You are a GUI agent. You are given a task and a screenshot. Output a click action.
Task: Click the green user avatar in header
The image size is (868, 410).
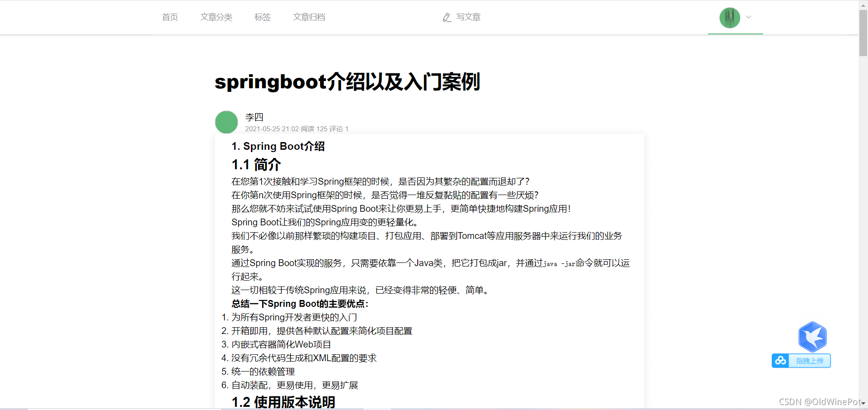click(x=730, y=18)
